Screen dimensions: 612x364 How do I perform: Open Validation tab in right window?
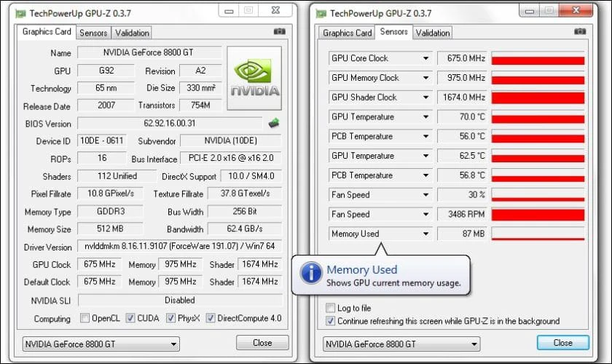(x=433, y=33)
